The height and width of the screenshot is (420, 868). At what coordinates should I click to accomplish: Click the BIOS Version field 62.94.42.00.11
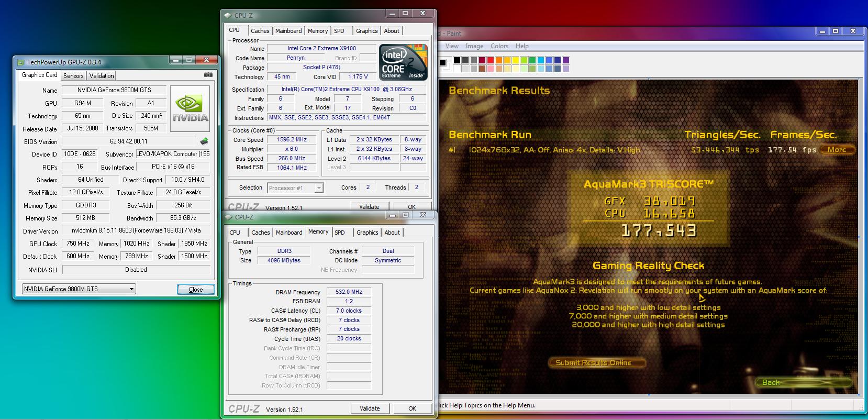129,141
